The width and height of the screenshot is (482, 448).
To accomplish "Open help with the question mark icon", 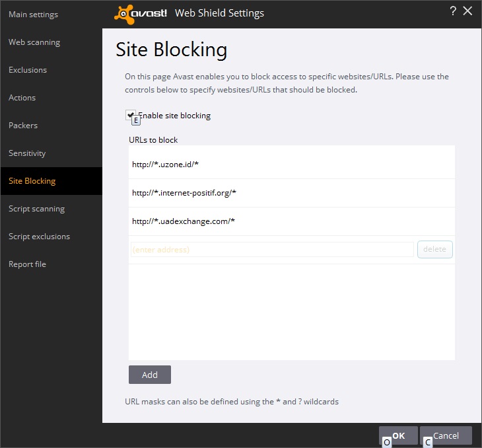I will pos(453,11).
